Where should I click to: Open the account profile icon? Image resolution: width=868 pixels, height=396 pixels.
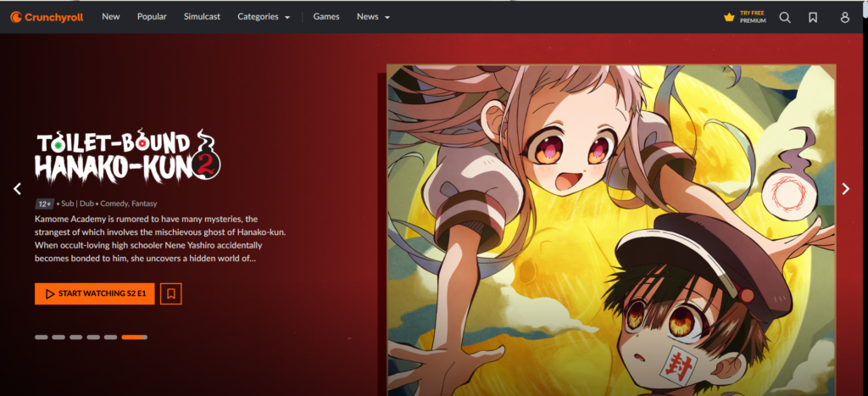click(845, 17)
